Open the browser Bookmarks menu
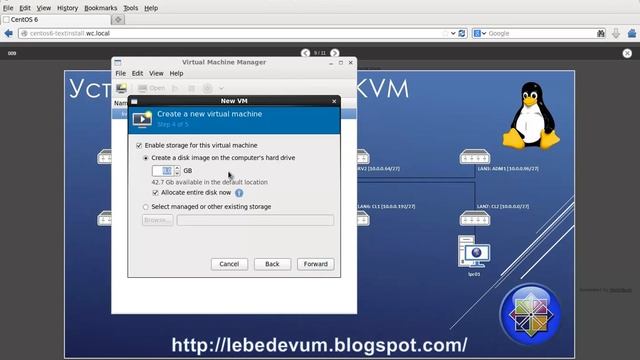 tap(100, 8)
